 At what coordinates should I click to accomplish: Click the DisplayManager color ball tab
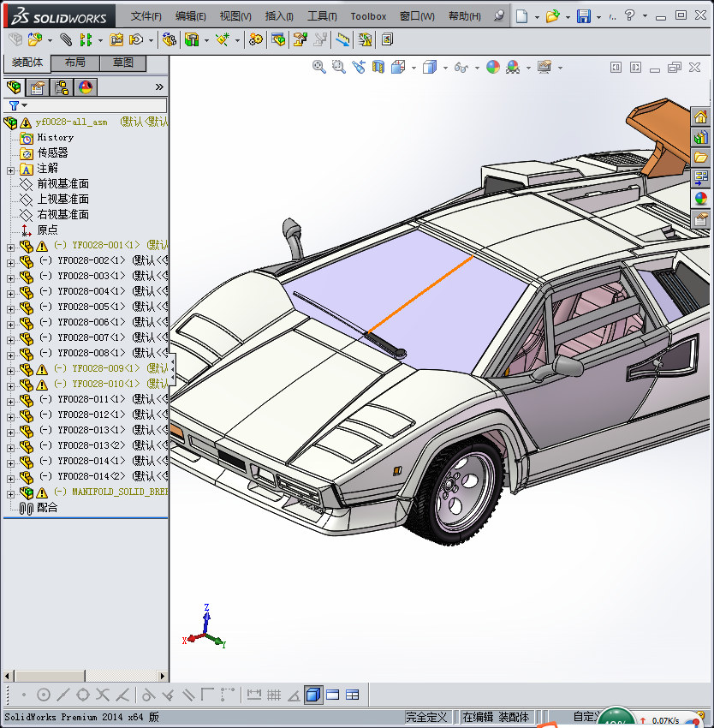pos(86,87)
